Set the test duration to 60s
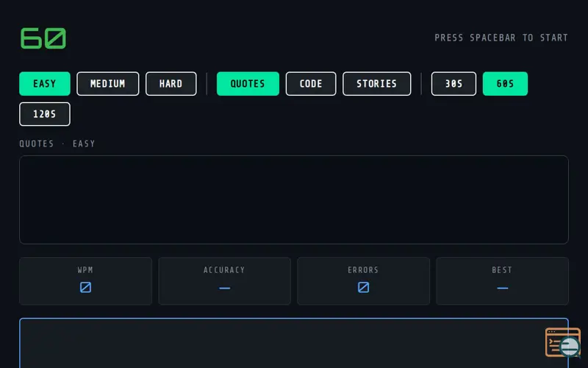 pos(505,84)
